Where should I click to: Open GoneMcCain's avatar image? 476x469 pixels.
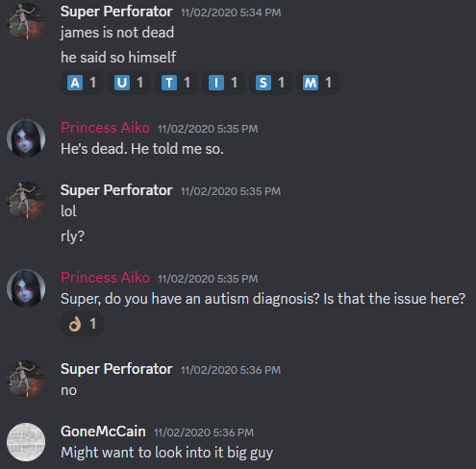coord(26,442)
